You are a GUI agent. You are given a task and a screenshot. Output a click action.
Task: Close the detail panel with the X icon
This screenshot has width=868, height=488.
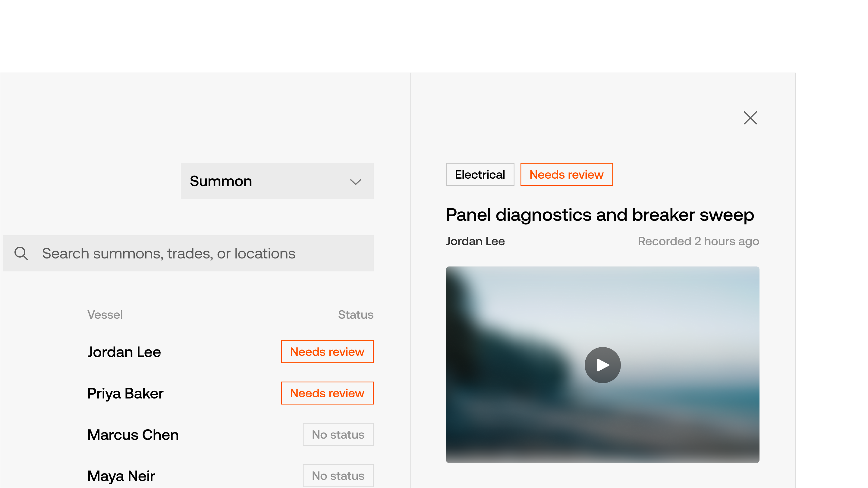tap(750, 118)
